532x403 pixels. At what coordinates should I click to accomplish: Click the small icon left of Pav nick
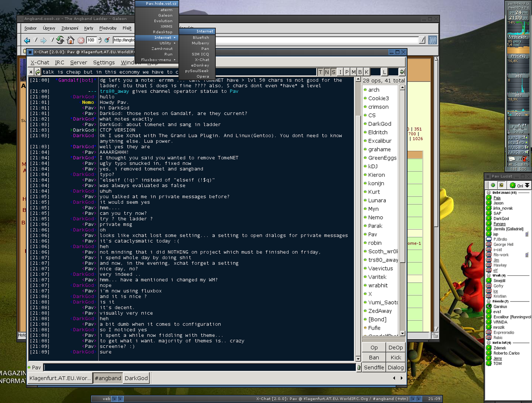(x=30, y=367)
